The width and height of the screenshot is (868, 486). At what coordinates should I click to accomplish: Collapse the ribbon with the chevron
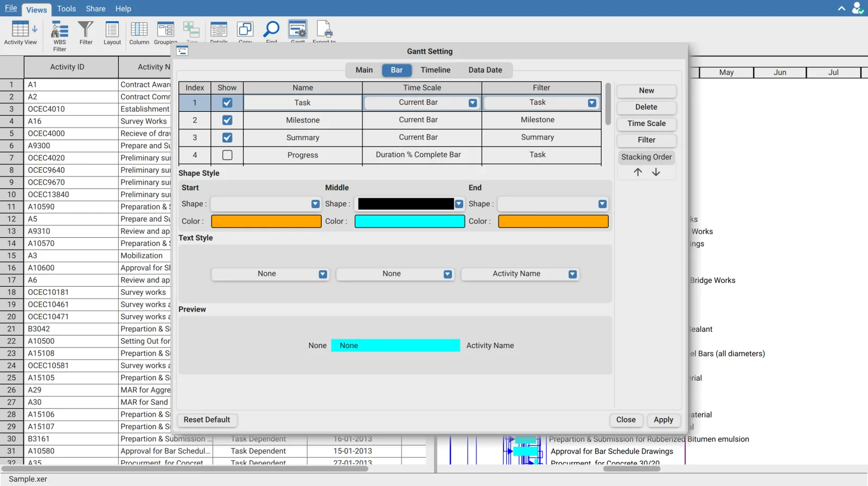[x=841, y=8]
